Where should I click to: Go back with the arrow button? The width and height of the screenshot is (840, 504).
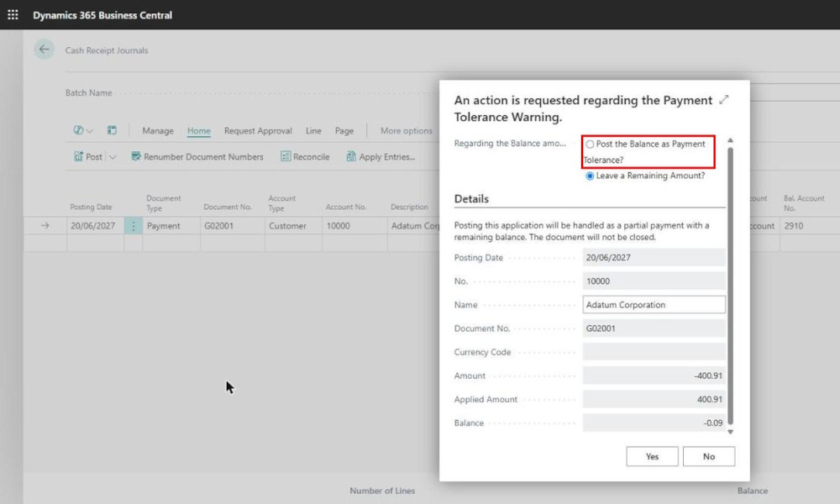point(44,50)
